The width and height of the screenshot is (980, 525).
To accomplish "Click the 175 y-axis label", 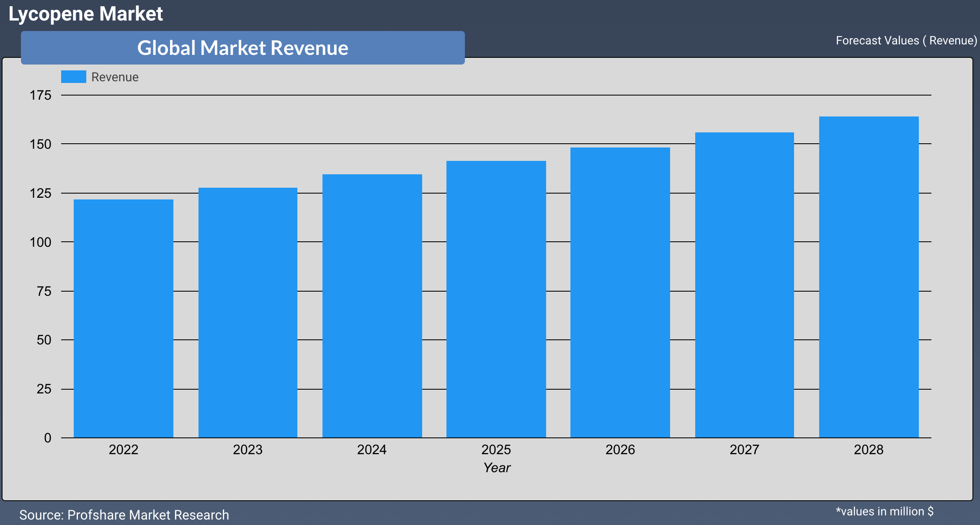I will 40,96.
